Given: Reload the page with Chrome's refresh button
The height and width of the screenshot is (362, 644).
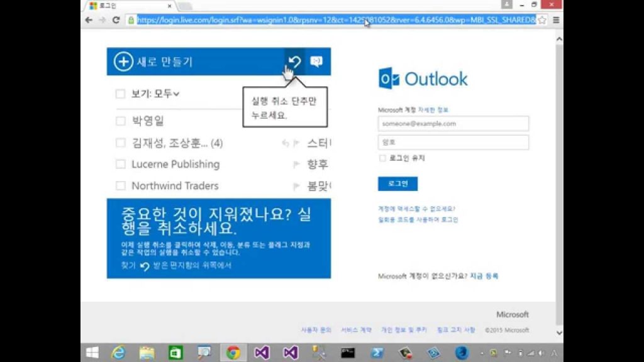Looking at the screenshot, I should pos(116,20).
